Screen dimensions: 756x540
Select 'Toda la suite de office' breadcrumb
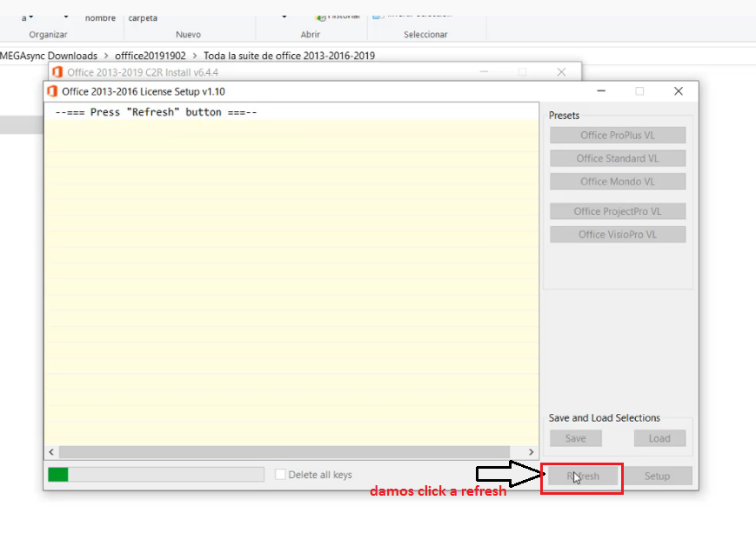290,56
